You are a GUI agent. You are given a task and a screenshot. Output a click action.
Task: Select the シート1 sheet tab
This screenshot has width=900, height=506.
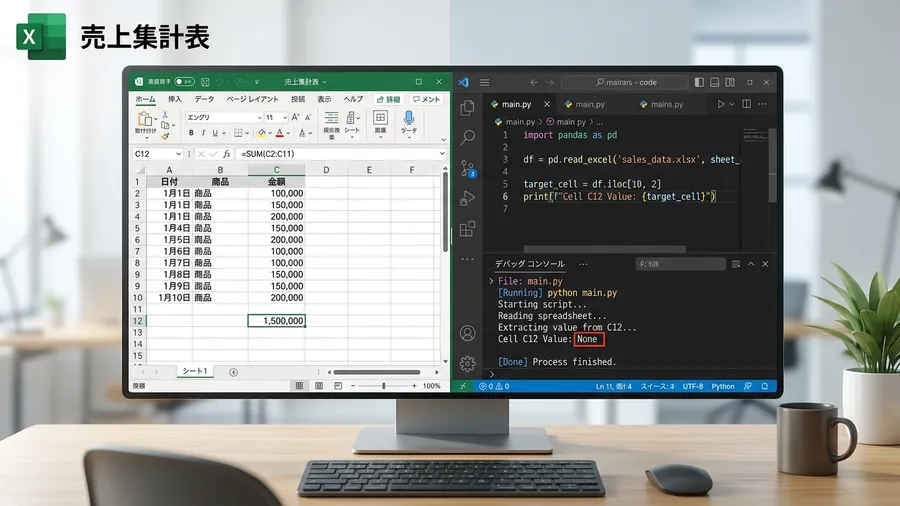[x=195, y=372]
